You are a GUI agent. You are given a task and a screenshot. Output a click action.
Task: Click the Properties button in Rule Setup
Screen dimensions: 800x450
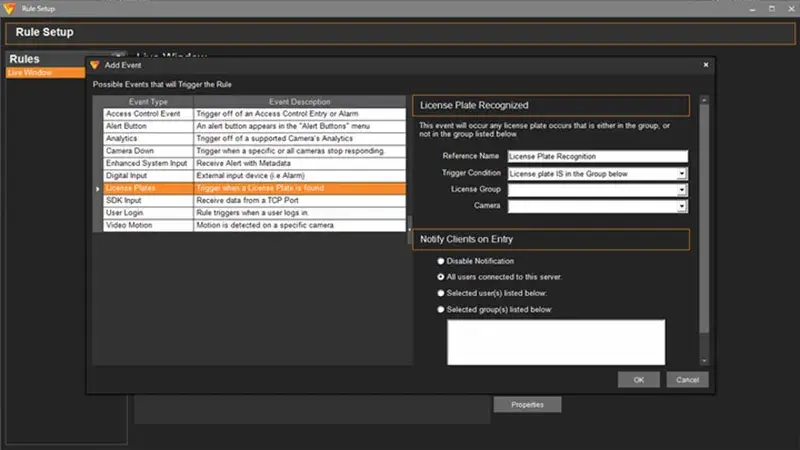coord(527,405)
